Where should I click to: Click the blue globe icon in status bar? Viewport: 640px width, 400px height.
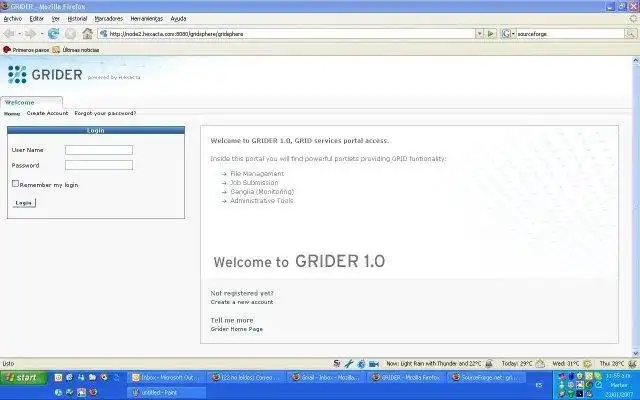361,363
